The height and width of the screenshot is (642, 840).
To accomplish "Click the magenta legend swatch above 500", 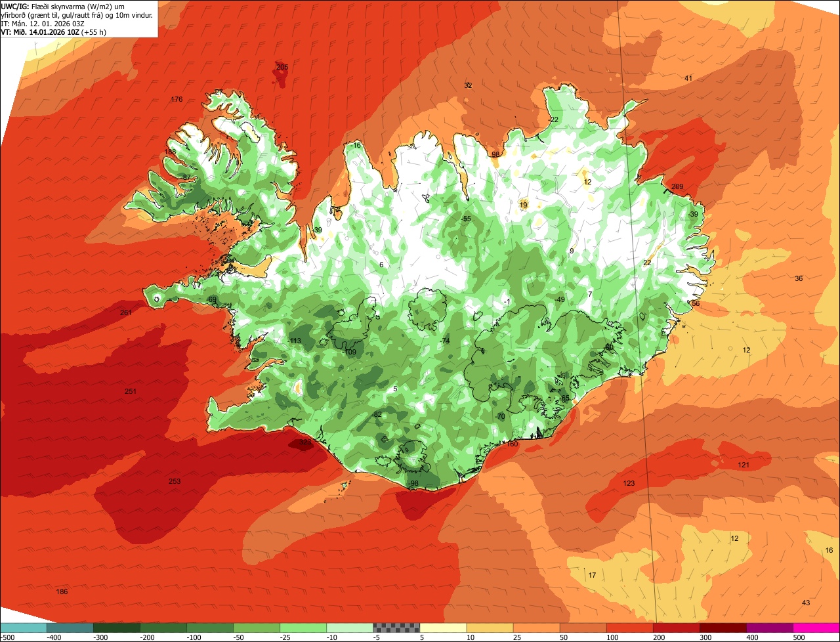I will point(816,628).
